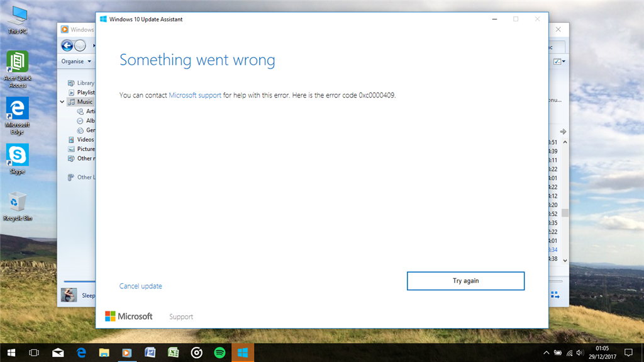The height and width of the screenshot is (362, 644).
Task: Show hidden system tray icons
Action: pyautogui.click(x=547, y=353)
